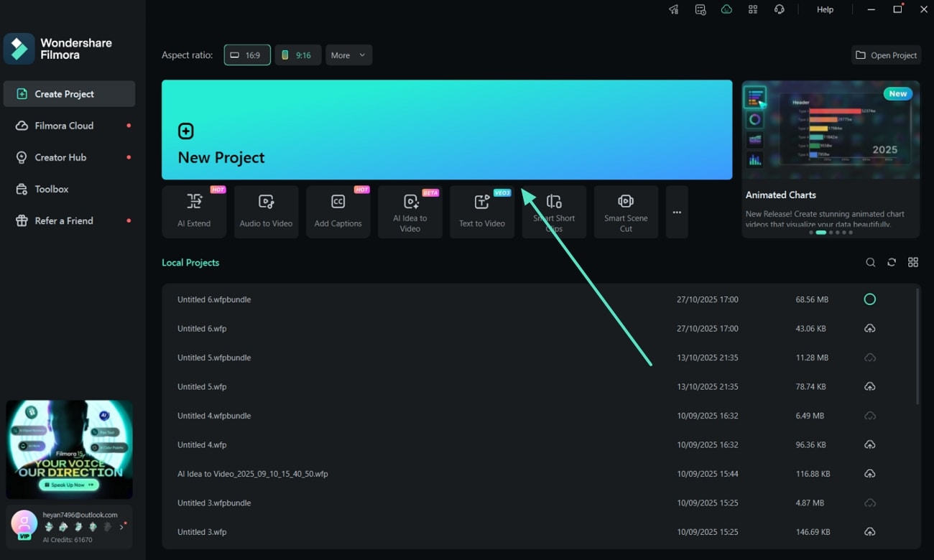Click the cloud icon for Untitled 4.wfpbundle
Screen dimensions: 934x560
[869, 416]
